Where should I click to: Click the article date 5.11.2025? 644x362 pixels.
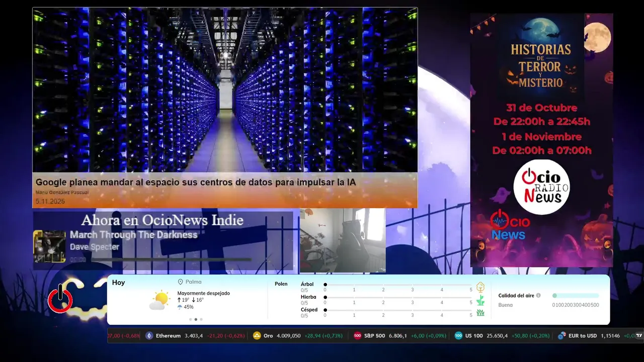50,202
